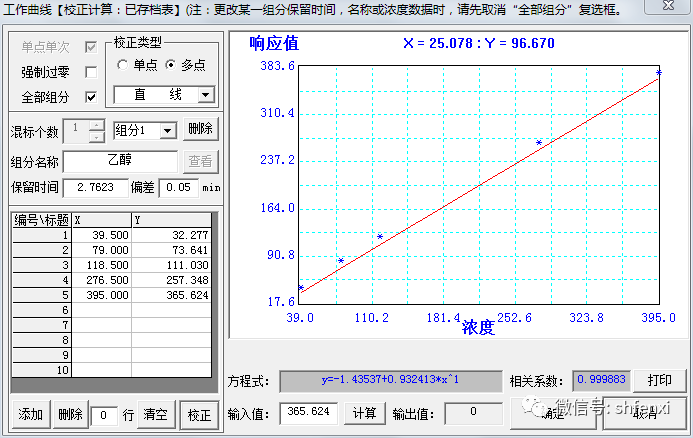Enable the 强制过零 checkbox

click(91, 72)
